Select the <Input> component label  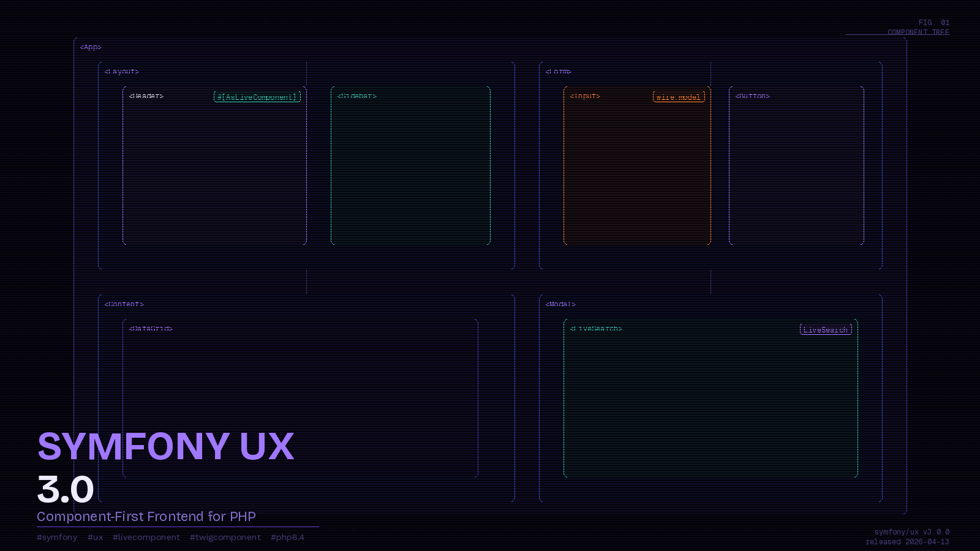pos(585,96)
